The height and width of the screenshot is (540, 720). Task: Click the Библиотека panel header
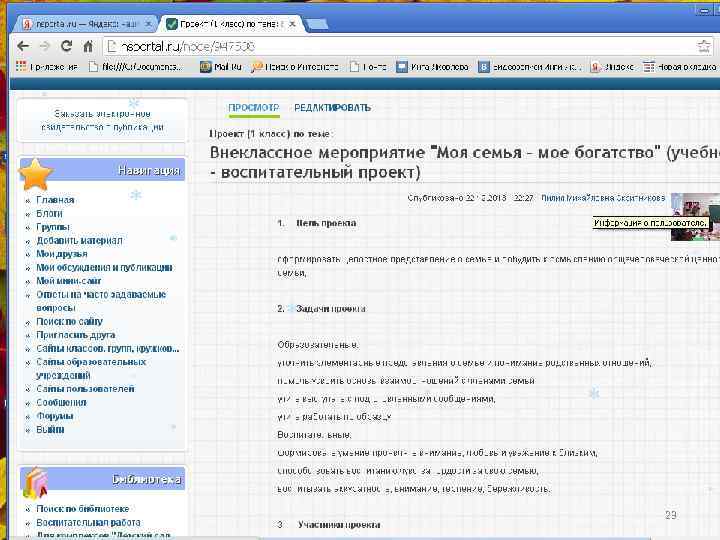pos(102,479)
